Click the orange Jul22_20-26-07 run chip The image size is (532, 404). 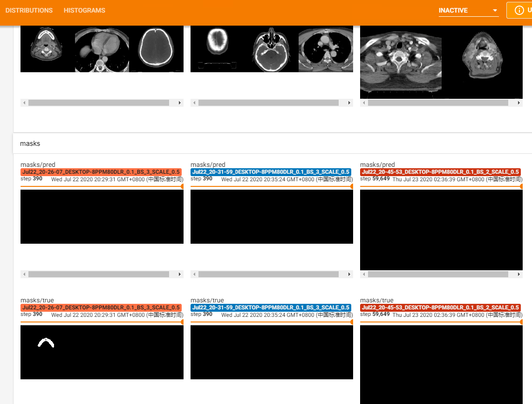tap(102, 172)
